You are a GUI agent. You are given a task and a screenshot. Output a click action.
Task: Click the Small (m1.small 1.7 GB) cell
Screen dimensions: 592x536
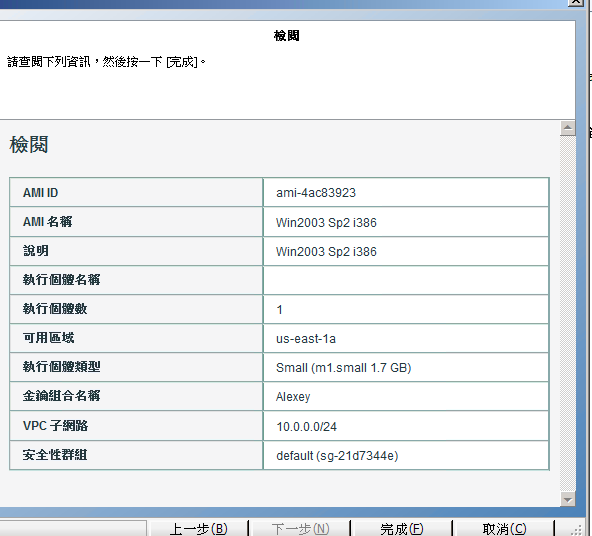tap(406, 367)
